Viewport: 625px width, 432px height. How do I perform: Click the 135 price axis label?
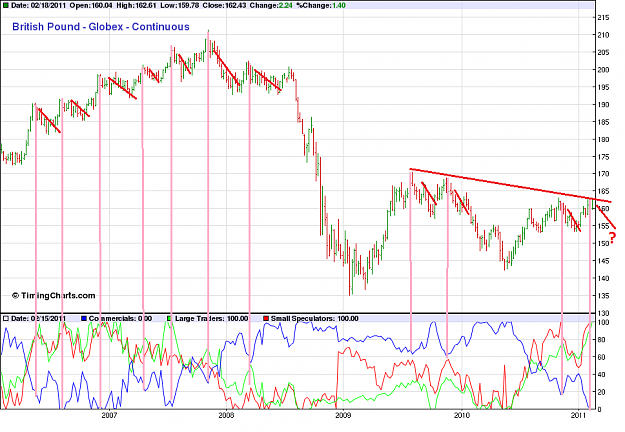tap(603, 296)
